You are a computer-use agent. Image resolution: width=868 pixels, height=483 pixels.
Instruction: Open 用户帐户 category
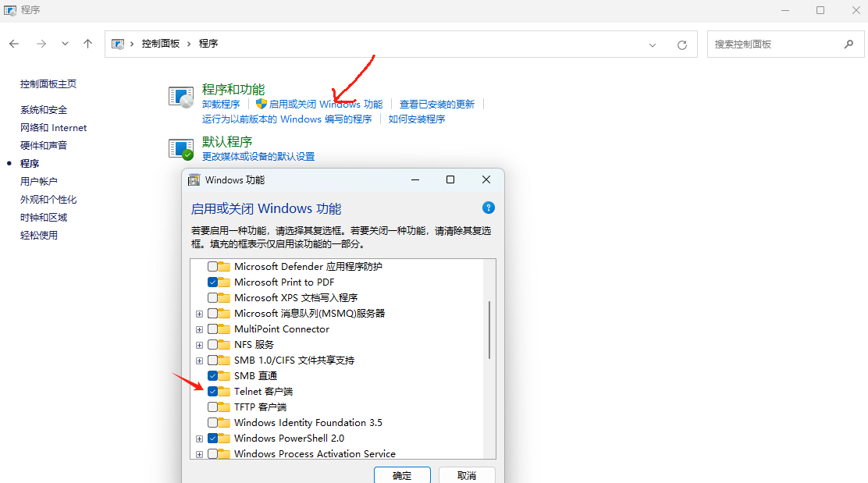click(x=39, y=182)
